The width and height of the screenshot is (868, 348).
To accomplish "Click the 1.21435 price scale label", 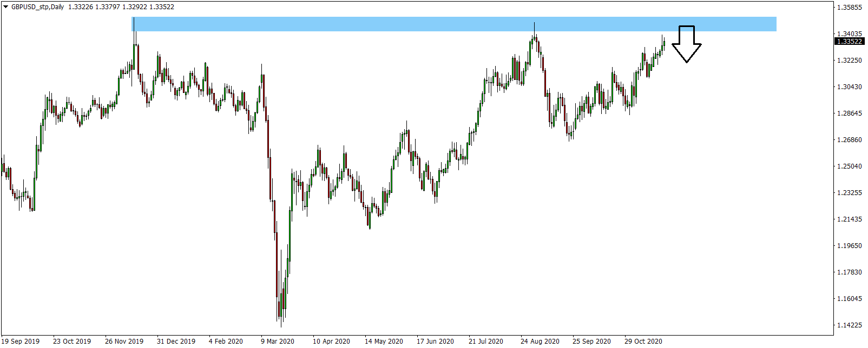I will tap(850, 219).
